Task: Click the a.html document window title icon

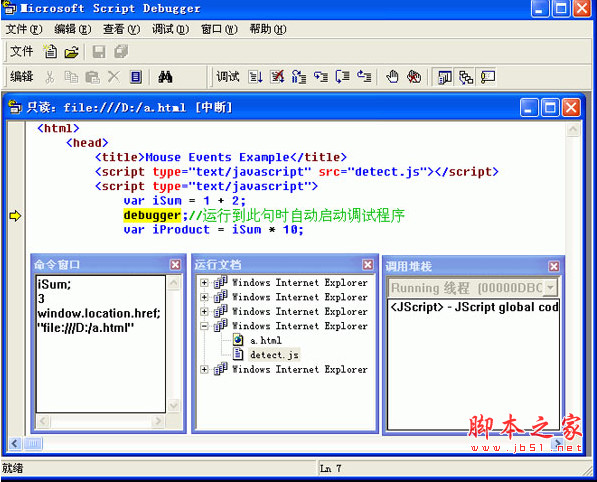Action: coord(15,107)
